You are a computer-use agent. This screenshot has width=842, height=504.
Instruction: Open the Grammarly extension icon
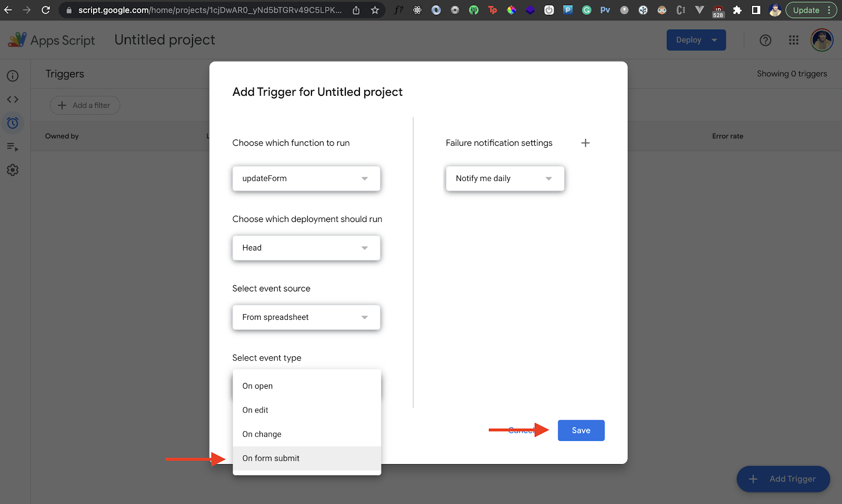[587, 10]
